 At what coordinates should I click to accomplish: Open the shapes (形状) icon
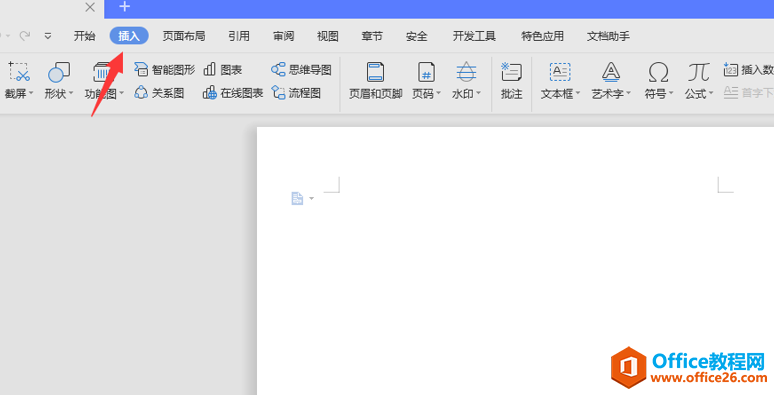coord(59,72)
